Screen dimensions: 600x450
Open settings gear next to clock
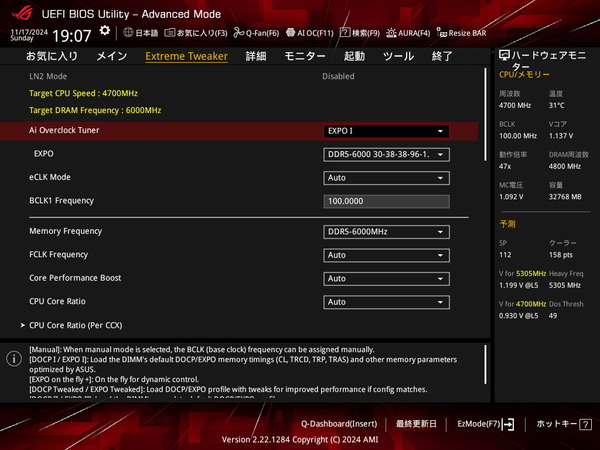(104, 31)
